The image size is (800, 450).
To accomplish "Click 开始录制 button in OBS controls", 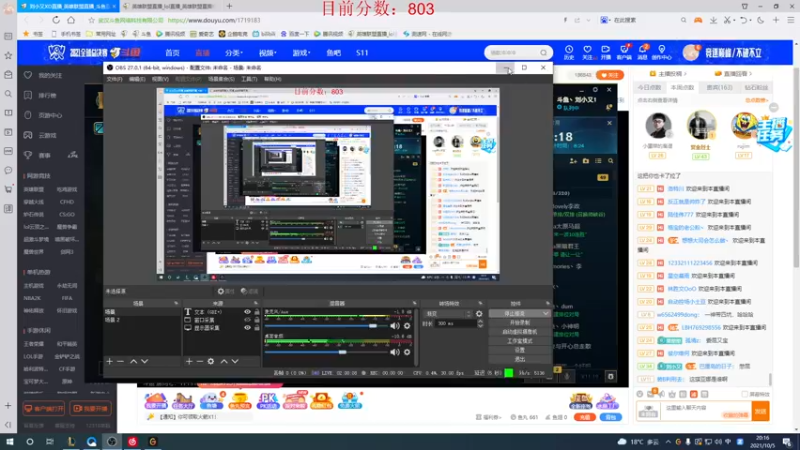I will pyautogui.click(x=519, y=322).
